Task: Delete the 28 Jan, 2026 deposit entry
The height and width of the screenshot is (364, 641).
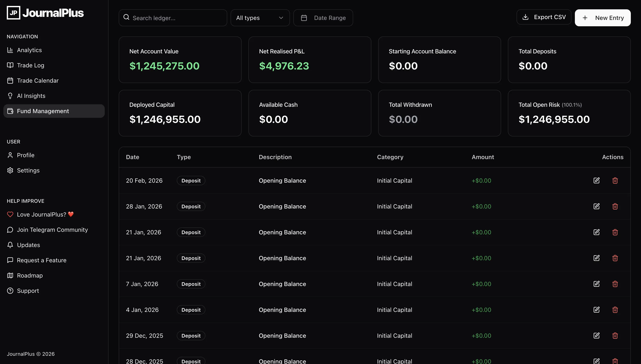Action: coord(615,206)
